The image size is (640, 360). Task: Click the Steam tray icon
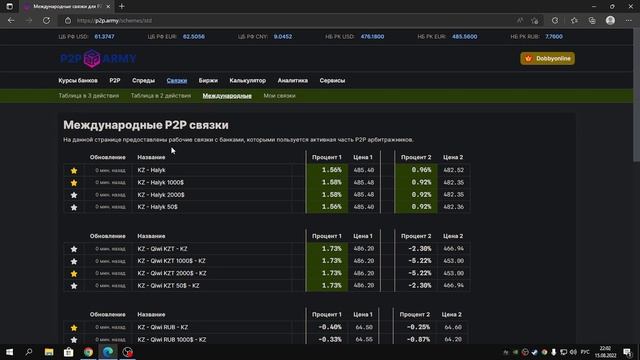[x=535, y=352]
